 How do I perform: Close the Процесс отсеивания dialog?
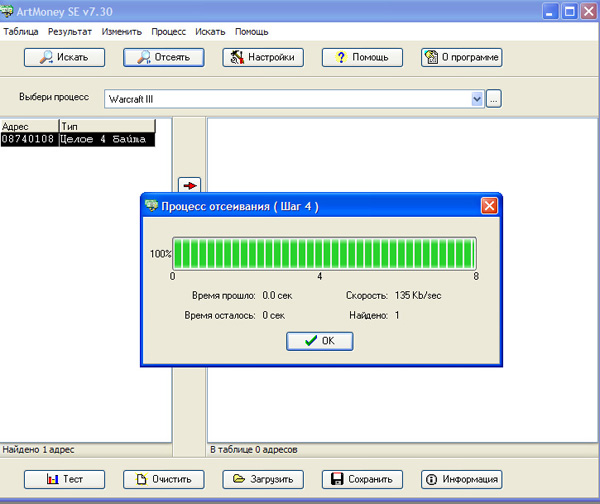pyautogui.click(x=489, y=205)
